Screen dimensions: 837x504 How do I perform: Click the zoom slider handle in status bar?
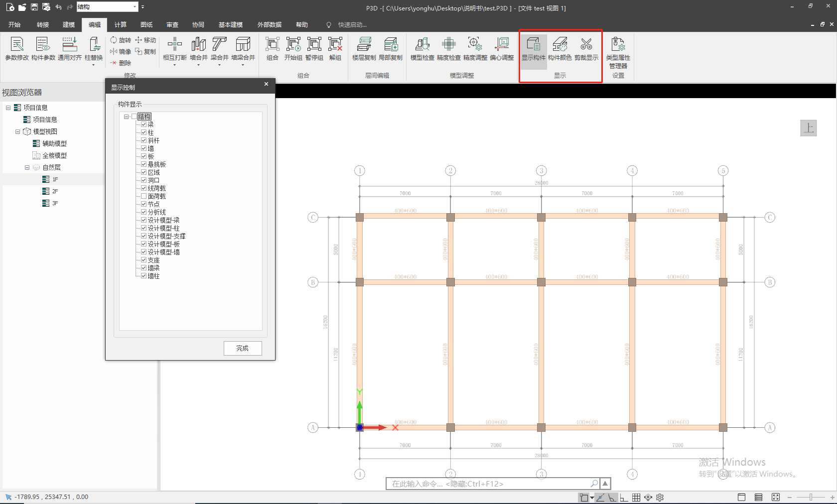811,497
